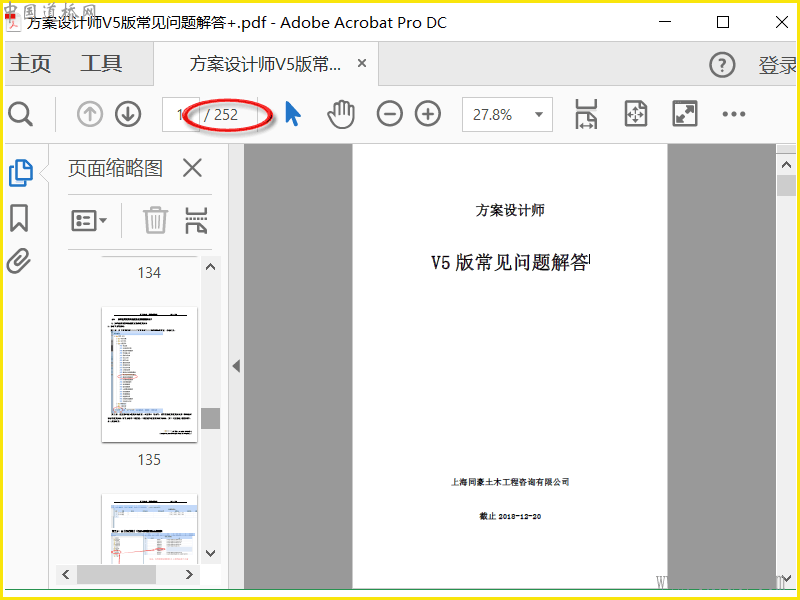Open the thumbnail options dropdown menu
Screen dimensions: 800x600
[89, 220]
